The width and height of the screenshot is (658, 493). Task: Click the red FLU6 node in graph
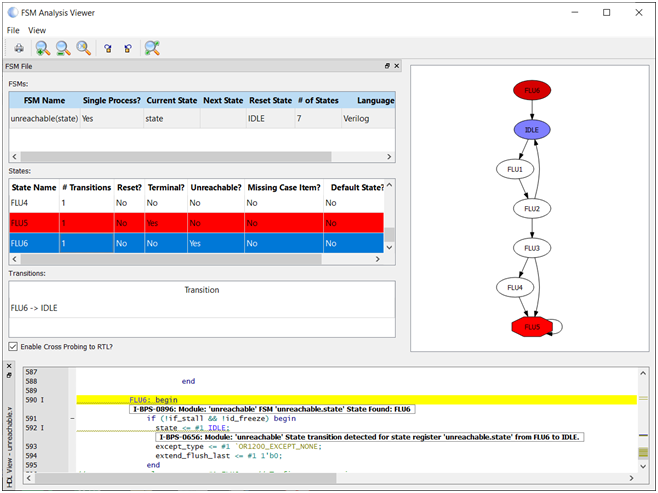[531, 91]
